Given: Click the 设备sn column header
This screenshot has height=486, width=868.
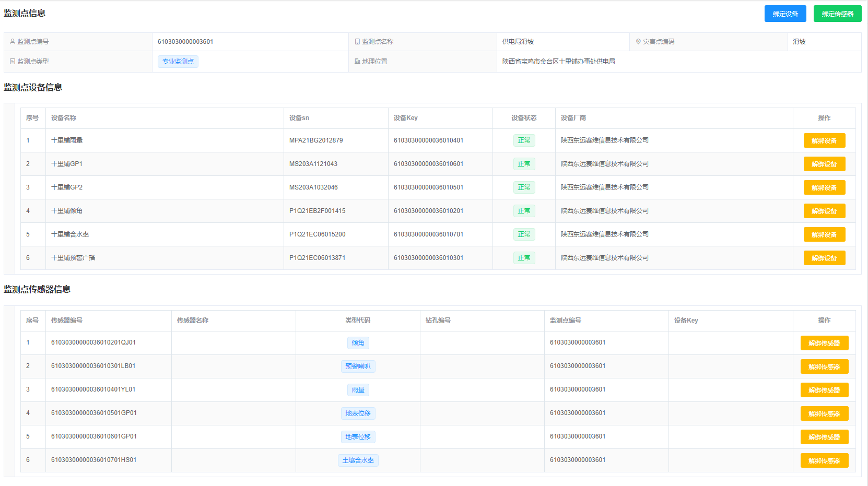Looking at the screenshot, I should click(299, 118).
